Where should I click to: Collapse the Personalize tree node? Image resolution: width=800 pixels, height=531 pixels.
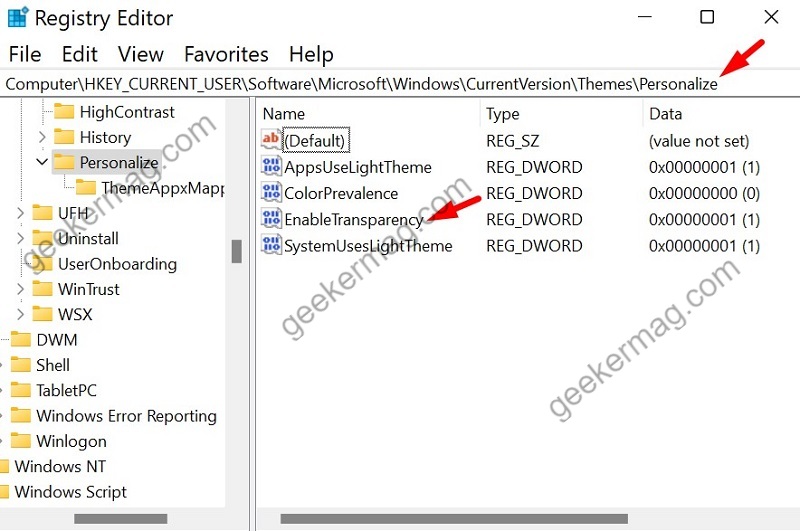[42, 162]
